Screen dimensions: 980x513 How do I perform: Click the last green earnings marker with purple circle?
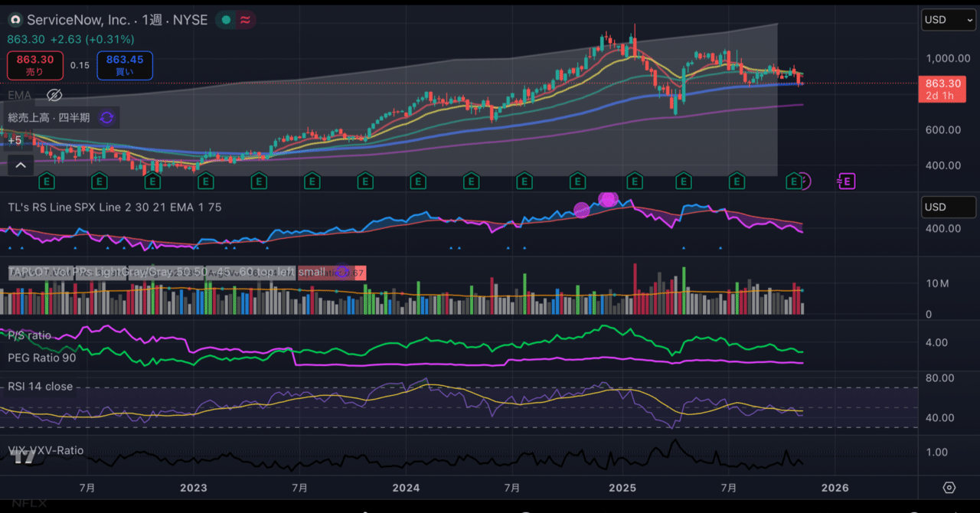point(795,181)
